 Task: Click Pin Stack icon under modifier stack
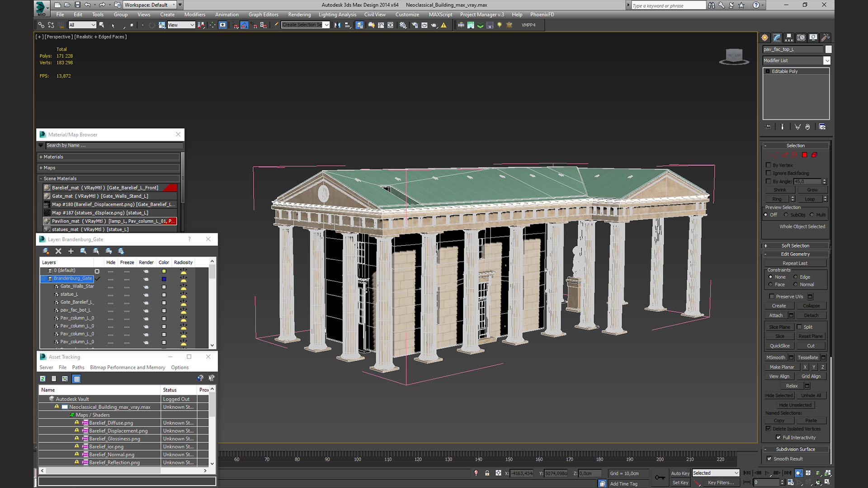(x=768, y=127)
